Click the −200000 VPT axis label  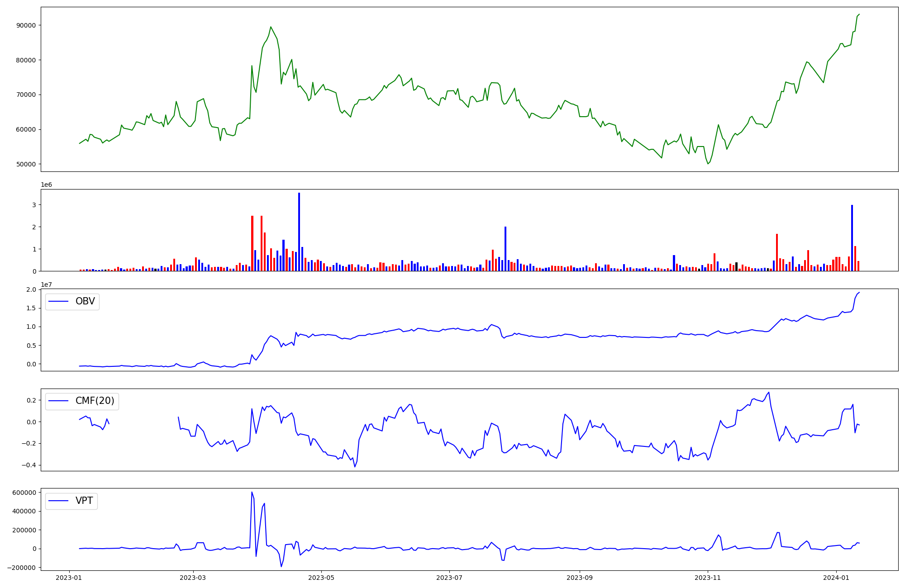[22, 568]
